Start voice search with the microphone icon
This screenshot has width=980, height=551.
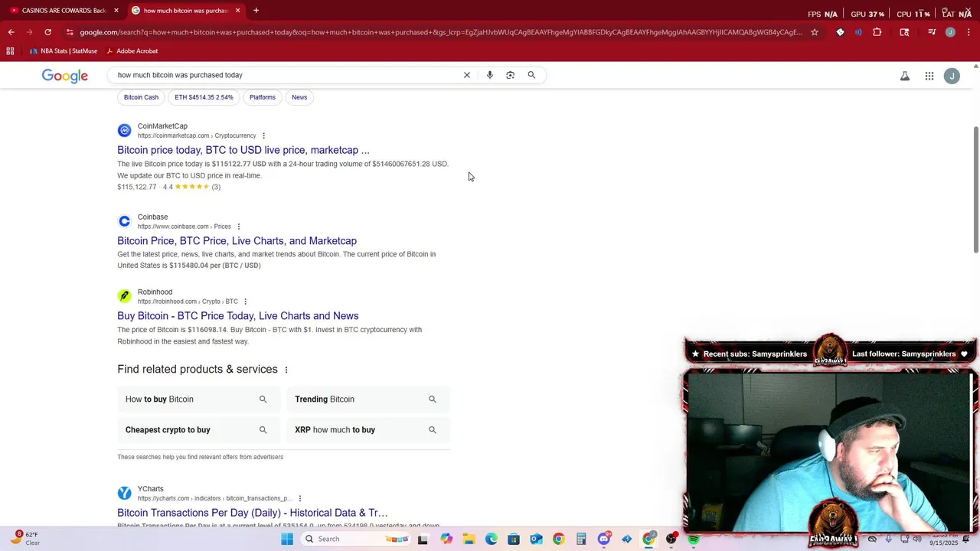(490, 75)
